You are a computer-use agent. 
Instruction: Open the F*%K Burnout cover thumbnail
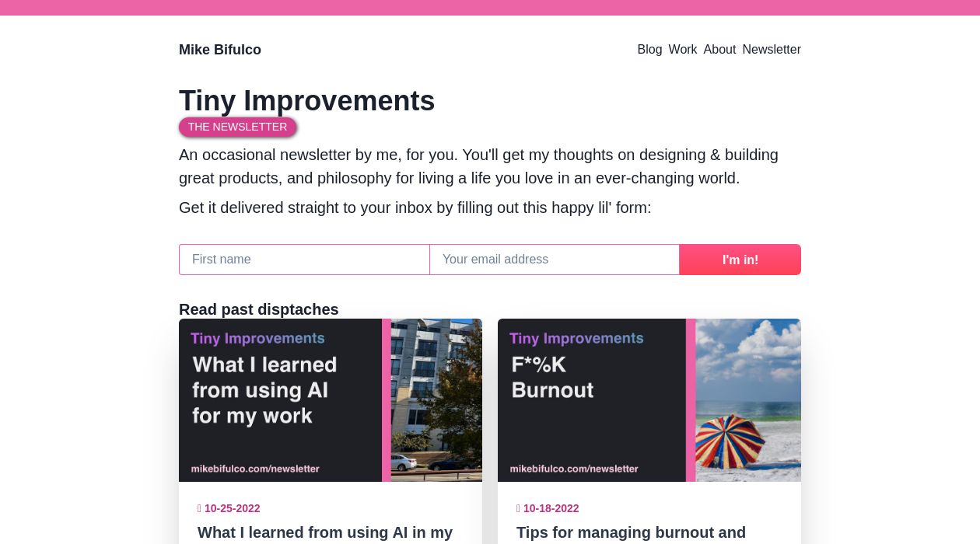[649, 400]
